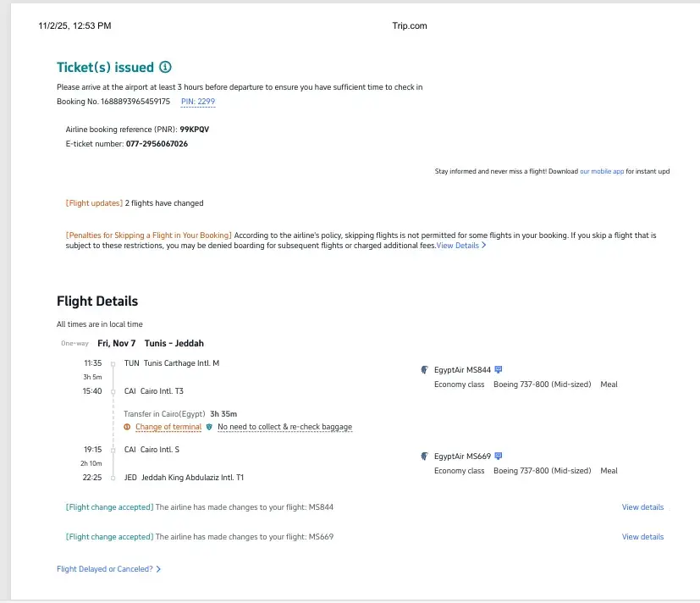Click the [Flight updates] label
700x603 pixels.
[x=94, y=203]
